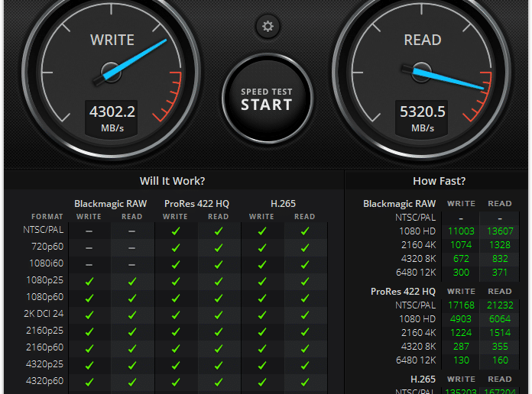Click the ProRes read checkmark for 4320p25
The width and height of the screenshot is (532, 394).
pos(219,366)
